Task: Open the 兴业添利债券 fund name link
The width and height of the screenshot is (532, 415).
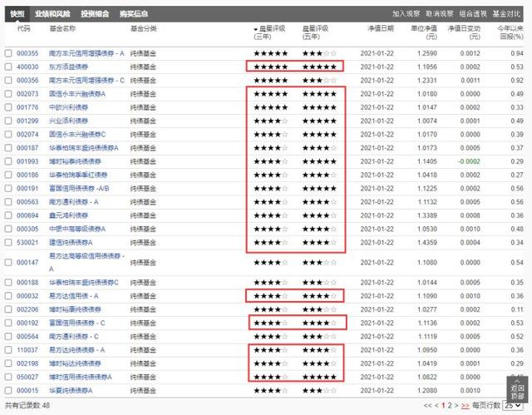Action: coord(68,121)
